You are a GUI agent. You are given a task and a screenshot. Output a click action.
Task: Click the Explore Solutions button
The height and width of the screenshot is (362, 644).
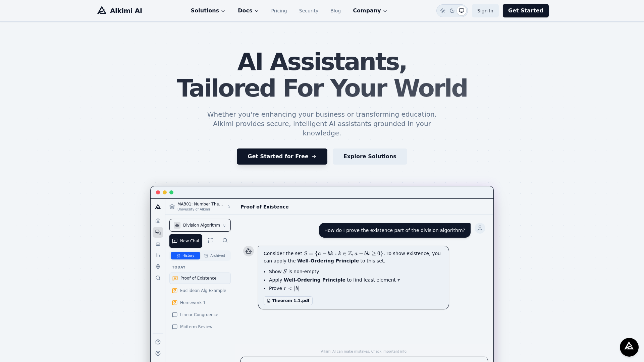[370, 157]
